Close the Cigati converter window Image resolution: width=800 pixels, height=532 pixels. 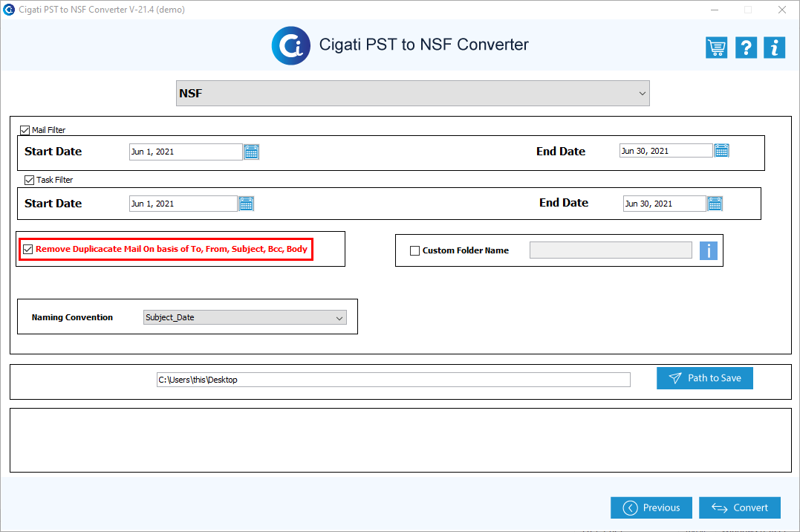[781, 10]
